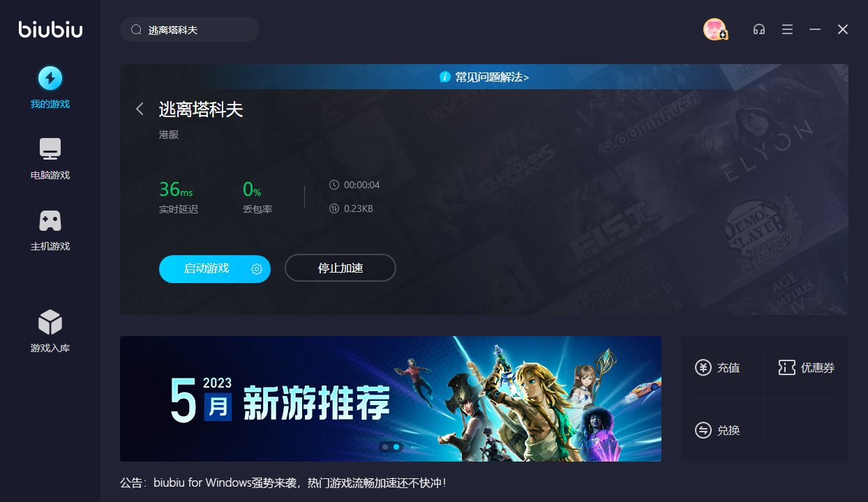Select 我的游戏 sidebar label
This screenshot has height=502, width=868.
click(50, 105)
